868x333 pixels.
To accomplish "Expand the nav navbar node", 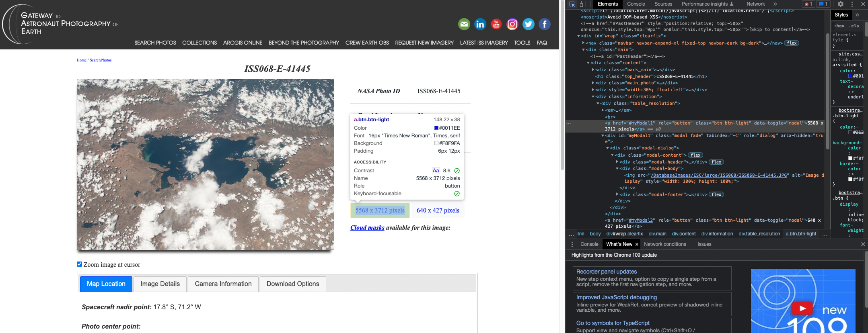I will click(583, 43).
